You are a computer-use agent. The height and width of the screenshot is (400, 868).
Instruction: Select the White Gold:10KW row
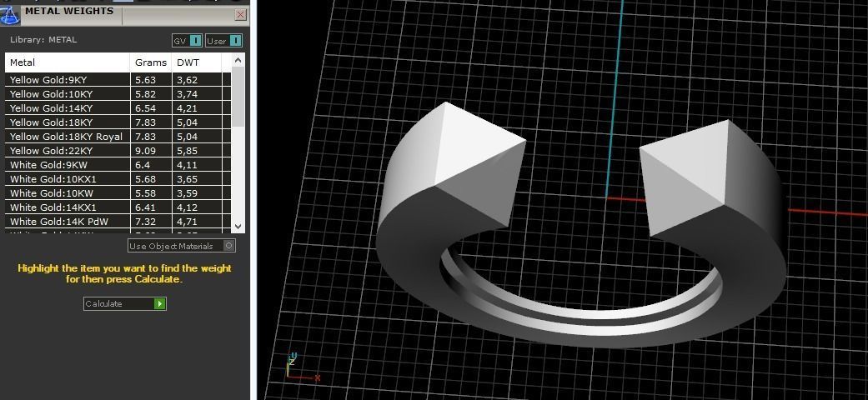(x=118, y=193)
